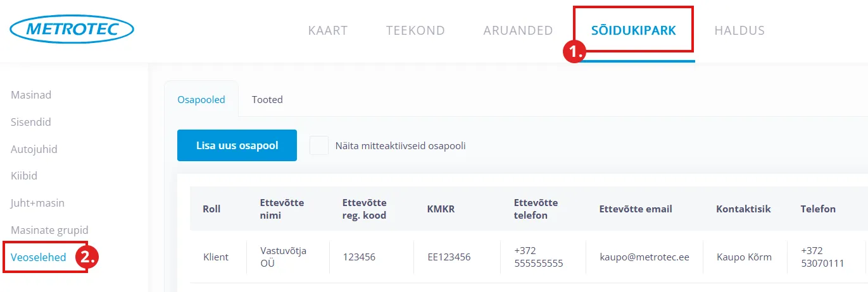The width and height of the screenshot is (868, 292).
Task: Open Masinad in the sidebar
Action: click(31, 95)
